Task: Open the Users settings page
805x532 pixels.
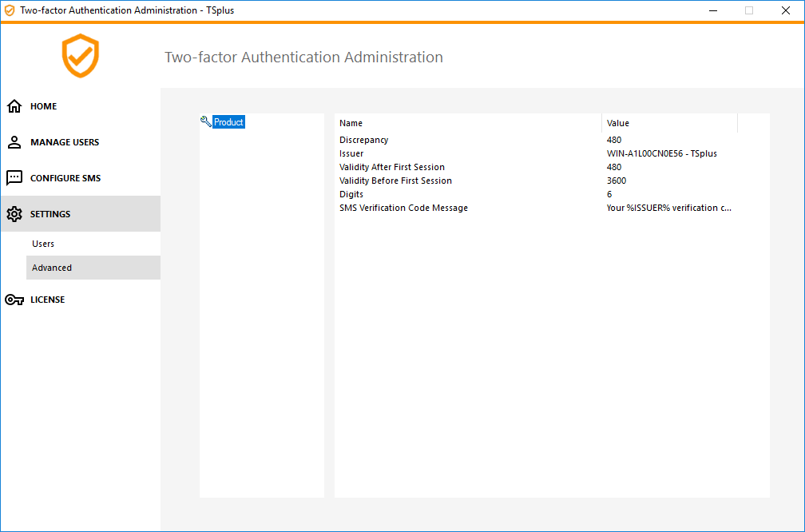Action: coord(43,243)
